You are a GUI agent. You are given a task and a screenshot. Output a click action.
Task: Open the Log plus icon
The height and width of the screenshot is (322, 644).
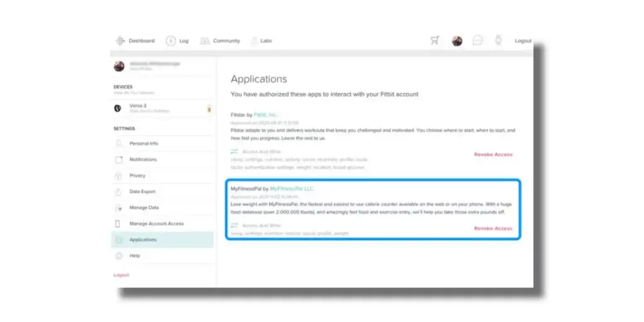click(x=170, y=41)
